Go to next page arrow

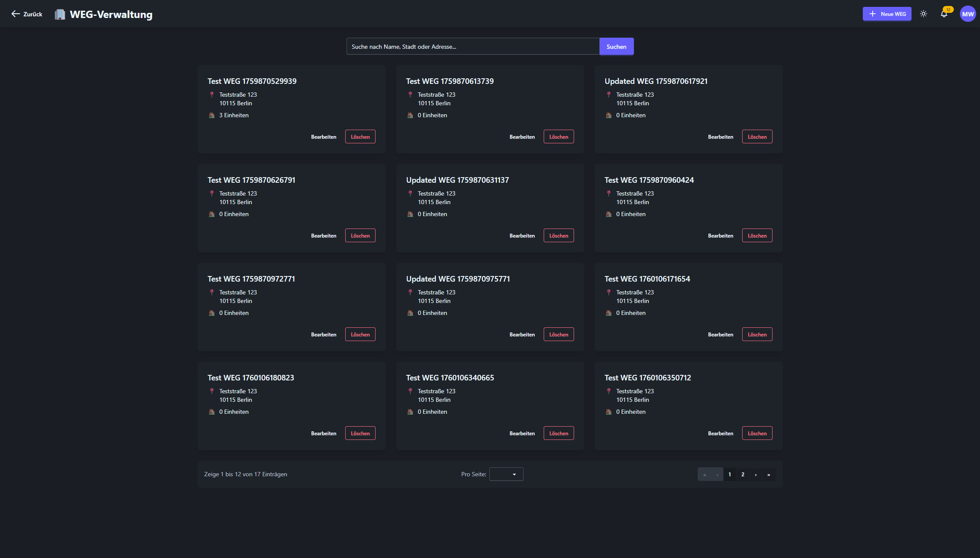[756, 475]
